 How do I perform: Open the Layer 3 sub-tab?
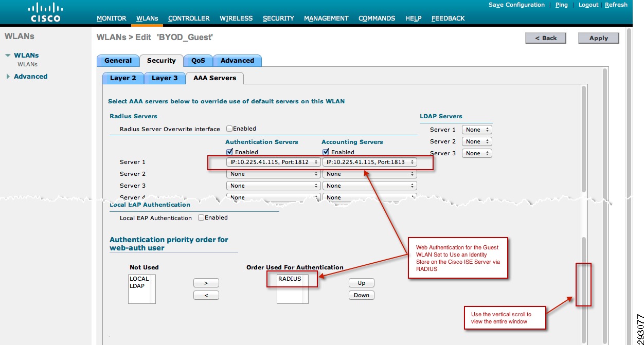point(164,78)
